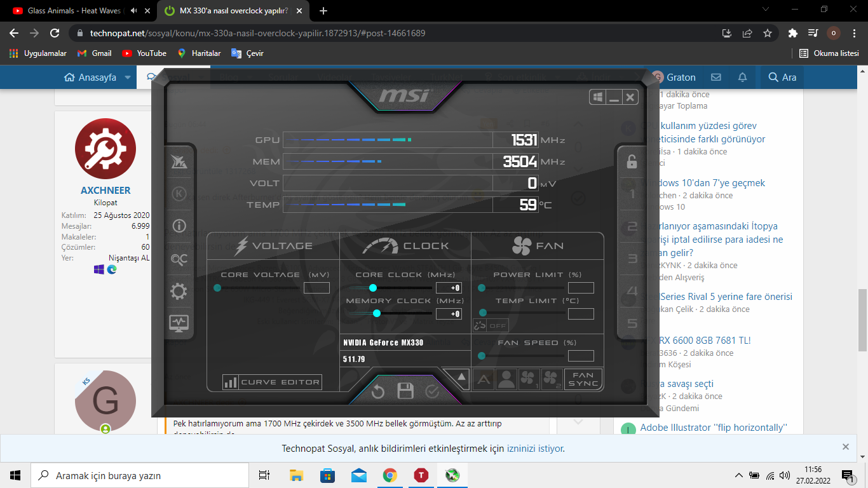This screenshot has height=488, width=868.
Task: Adjust the Core Voltage slider handle
Action: tap(217, 288)
